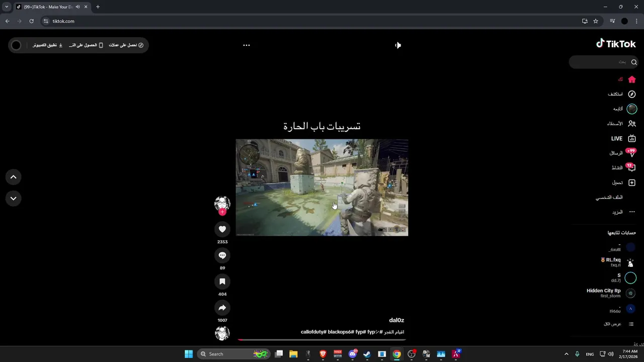Open a new tab with the plus button
Image resolution: width=644 pixels, height=362 pixels.
tap(98, 7)
